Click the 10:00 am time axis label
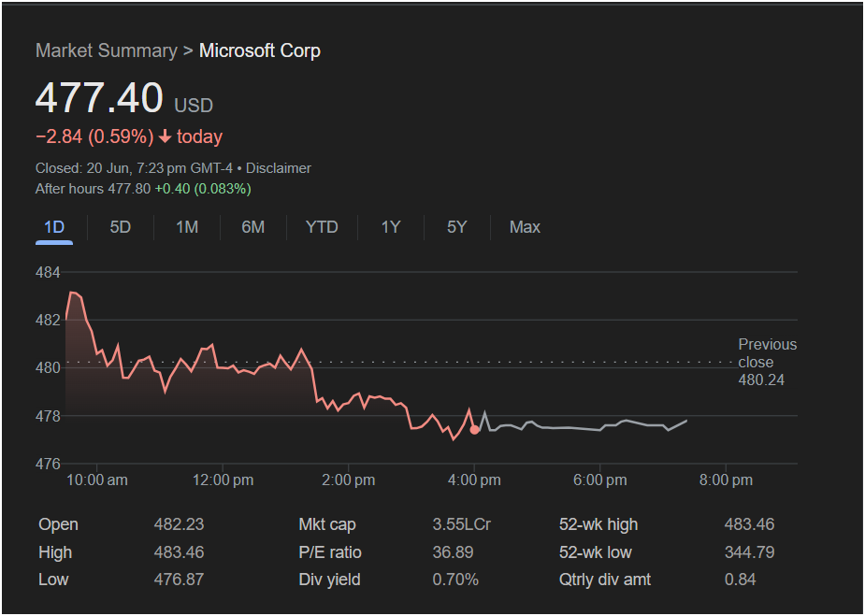The height and width of the screenshot is (616, 865). [x=97, y=480]
